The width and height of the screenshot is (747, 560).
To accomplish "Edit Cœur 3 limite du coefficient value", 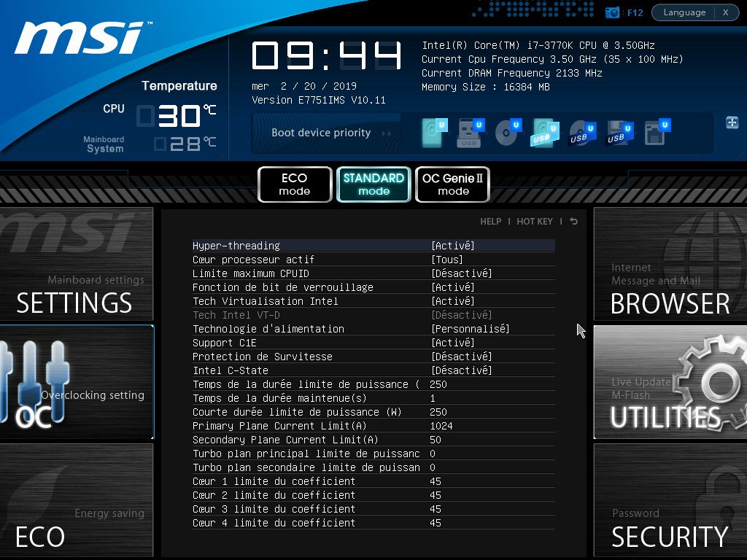I will (x=436, y=508).
